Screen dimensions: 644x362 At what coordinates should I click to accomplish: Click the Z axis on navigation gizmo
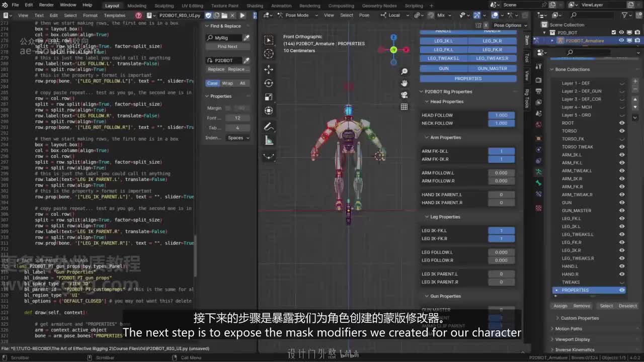pyautogui.click(x=393, y=37)
